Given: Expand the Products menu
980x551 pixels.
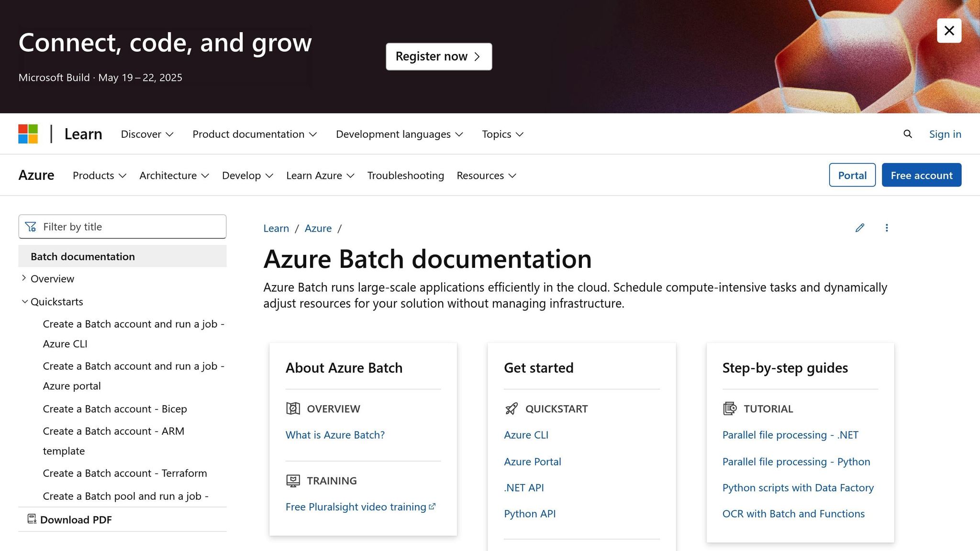Looking at the screenshot, I should 100,176.
